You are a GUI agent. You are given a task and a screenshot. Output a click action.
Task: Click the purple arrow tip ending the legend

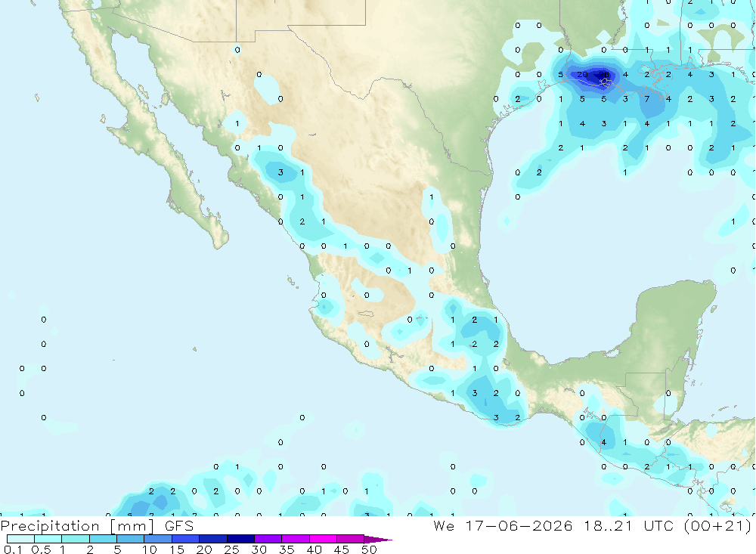(377, 540)
